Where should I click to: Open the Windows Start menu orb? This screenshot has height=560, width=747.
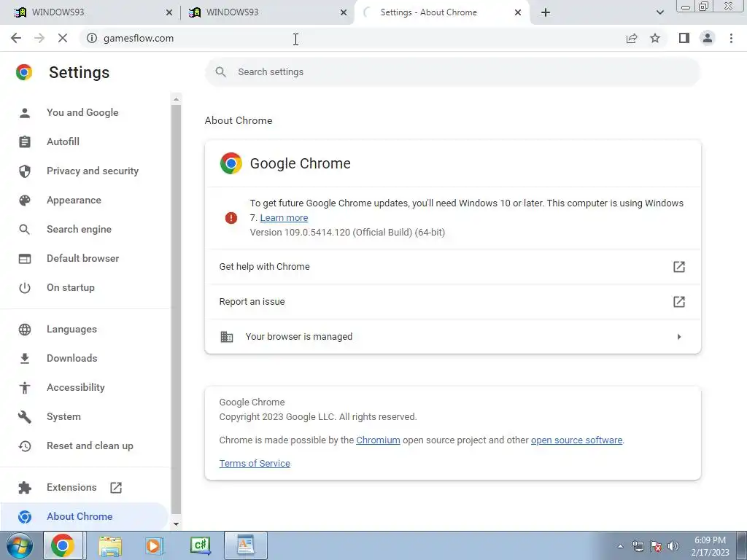pyautogui.click(x=20, y=545)
